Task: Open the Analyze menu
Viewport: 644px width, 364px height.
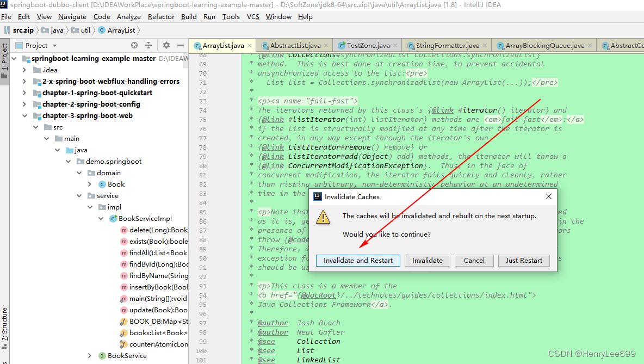Action: 128,17
